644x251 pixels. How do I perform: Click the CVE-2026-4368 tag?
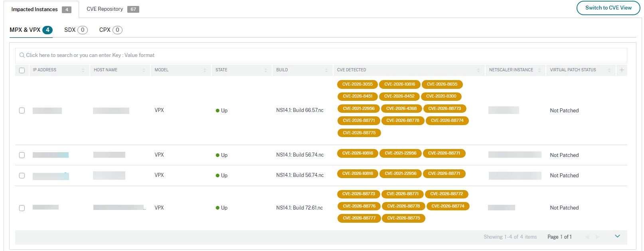pos(401,109)
